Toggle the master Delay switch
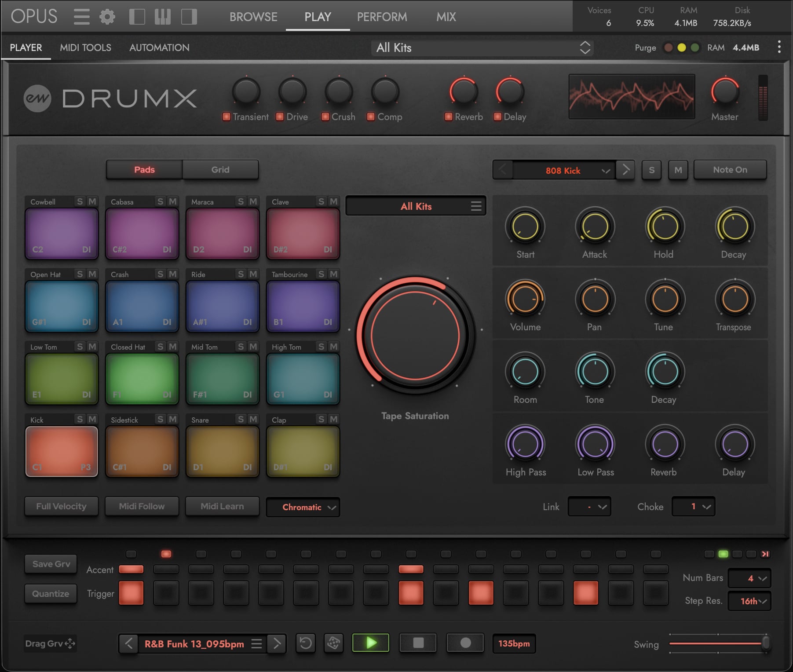This screenshot has width=793, height=672. pyautogui.click(x=497, y=117)
